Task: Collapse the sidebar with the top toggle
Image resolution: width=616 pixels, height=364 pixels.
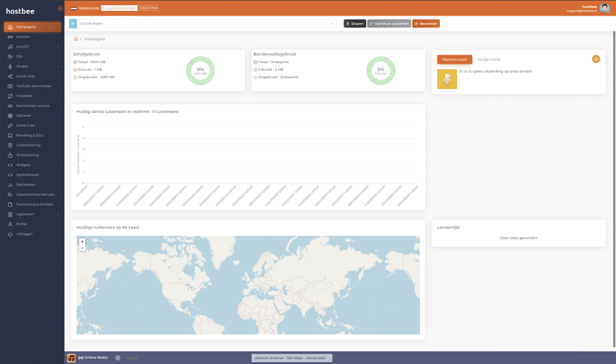Action: click(60, 8)
